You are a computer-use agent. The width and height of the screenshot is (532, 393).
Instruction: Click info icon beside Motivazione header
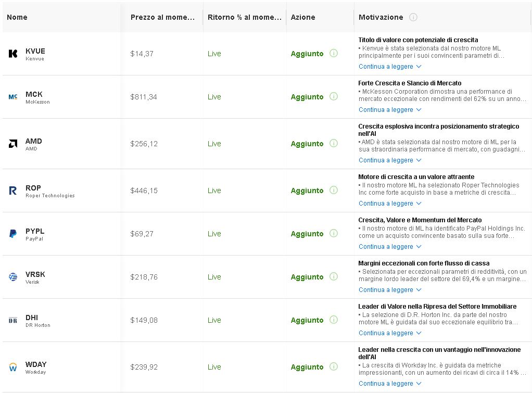[413, 17]
